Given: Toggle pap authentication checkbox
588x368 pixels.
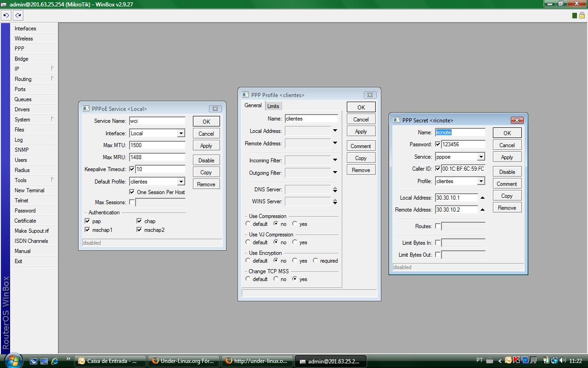Looking at the screenshot, I should [87, 221].
